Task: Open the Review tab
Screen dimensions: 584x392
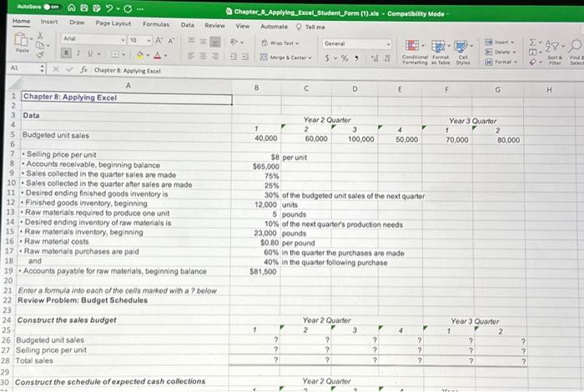Action: (214, 26)
